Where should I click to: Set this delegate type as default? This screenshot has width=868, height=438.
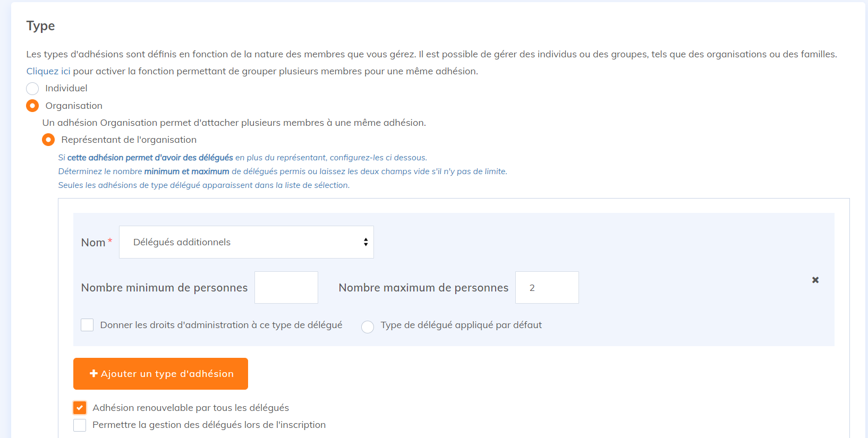coord(368,327)
